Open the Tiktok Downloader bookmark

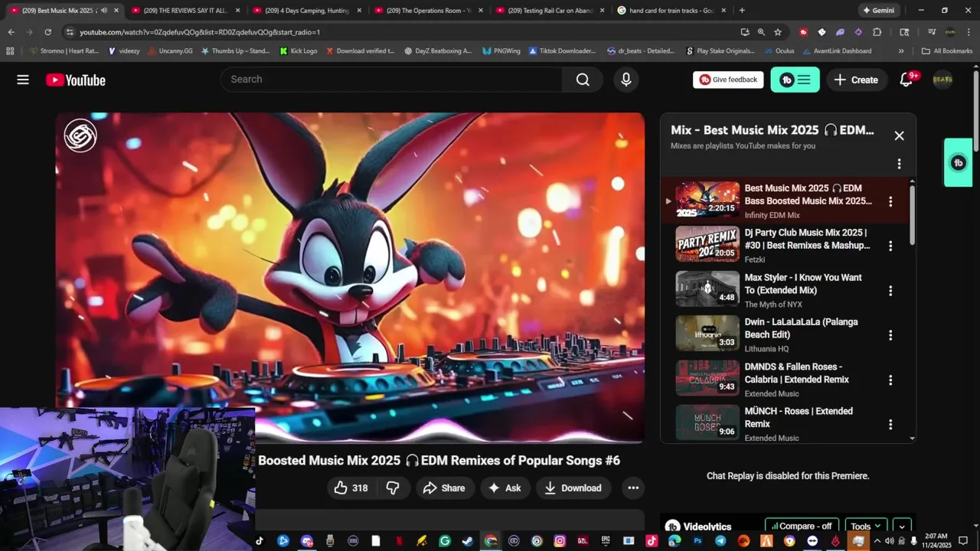click(x=562, y=51)
